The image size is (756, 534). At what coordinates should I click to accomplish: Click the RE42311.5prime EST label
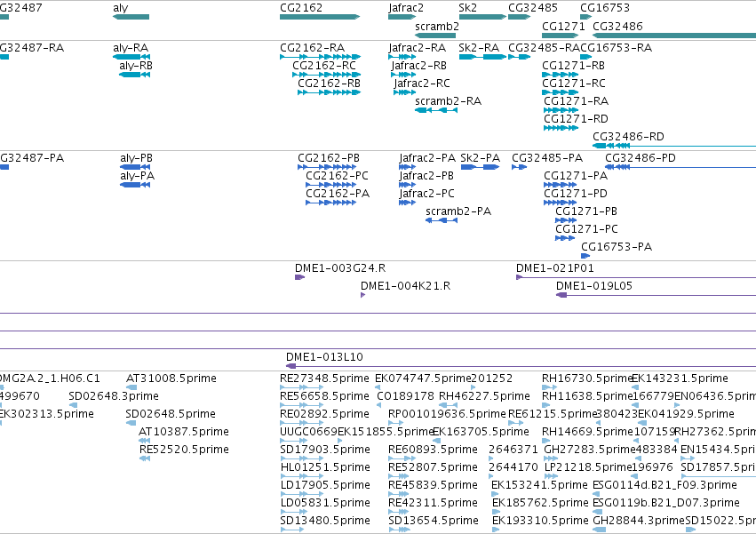click(x=433, y=504)
